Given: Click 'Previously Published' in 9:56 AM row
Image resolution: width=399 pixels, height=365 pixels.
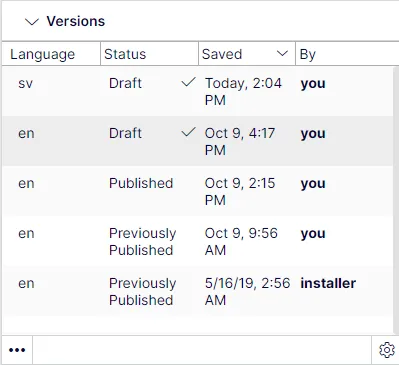Looking at the screenshot, I should tap(142, 242).
